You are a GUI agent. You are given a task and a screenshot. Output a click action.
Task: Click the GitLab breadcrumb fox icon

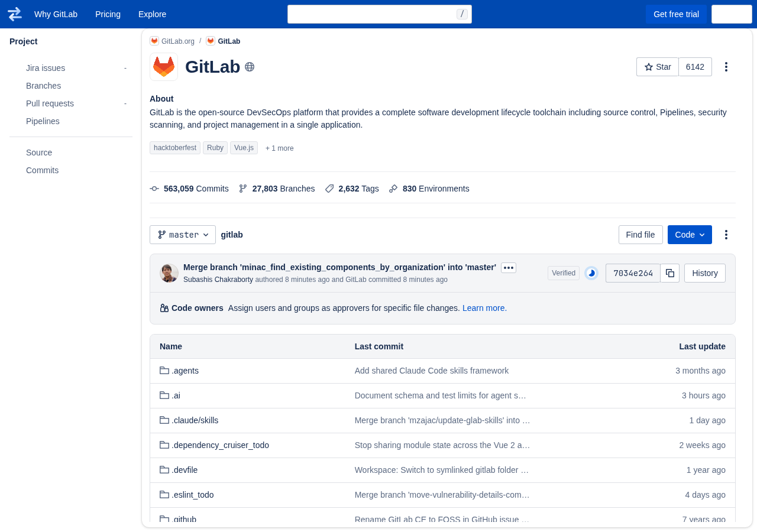point(211,41)
